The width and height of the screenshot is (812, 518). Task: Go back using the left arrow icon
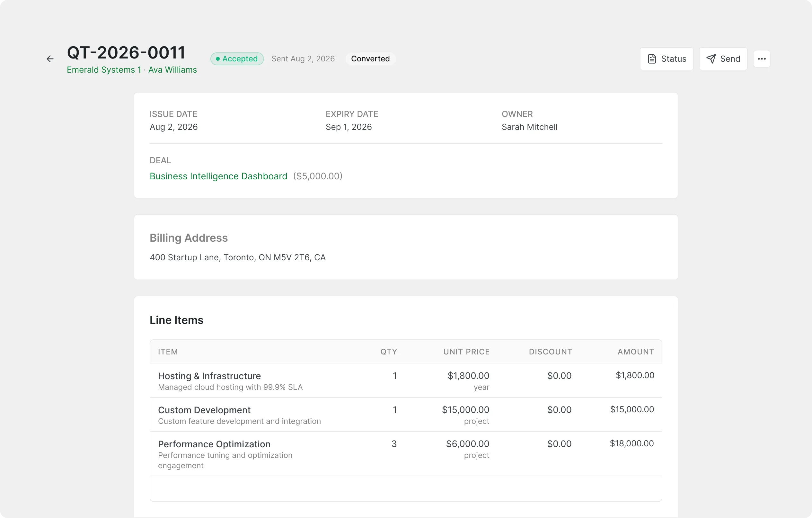click(x=50, y=59)
